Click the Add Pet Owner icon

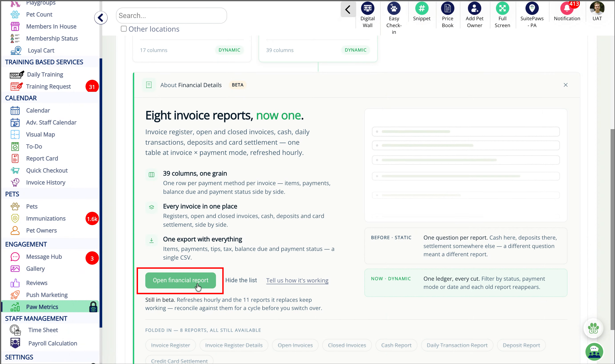474,8
